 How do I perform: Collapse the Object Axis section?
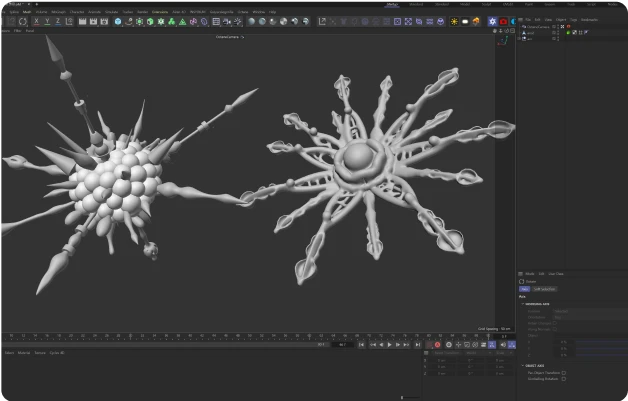(523, 365)
